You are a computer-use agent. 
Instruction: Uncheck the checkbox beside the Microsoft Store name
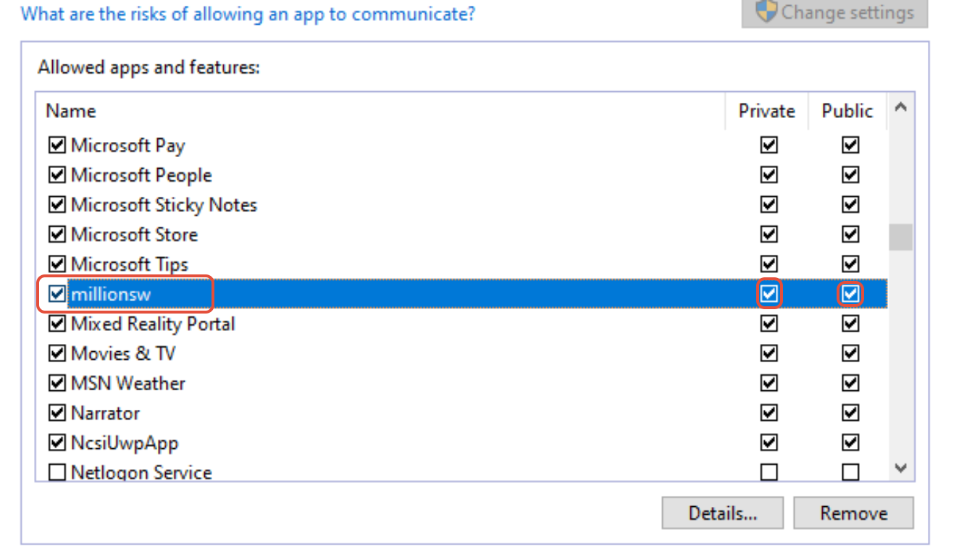coord(56,235)
